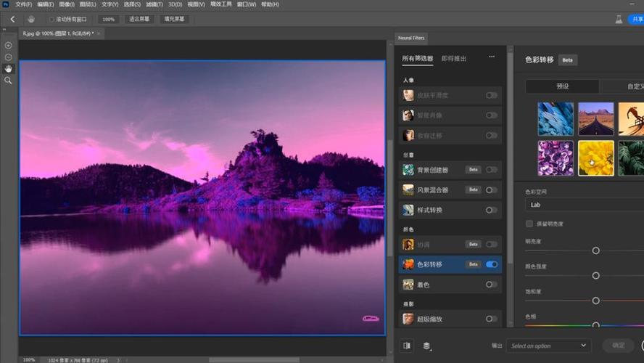The width and height of the screenshot is (644, 363).
Task: Click the filter list vertical scrollbar
Action: [510, 156]
